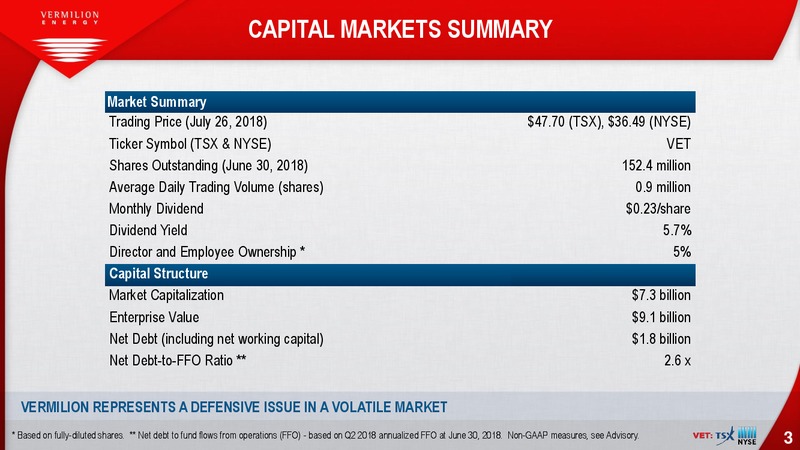The height and width of the screenshot is (450, 800).
Task: Click the 'Market Summary' section header
Action: tap(400, 102)
